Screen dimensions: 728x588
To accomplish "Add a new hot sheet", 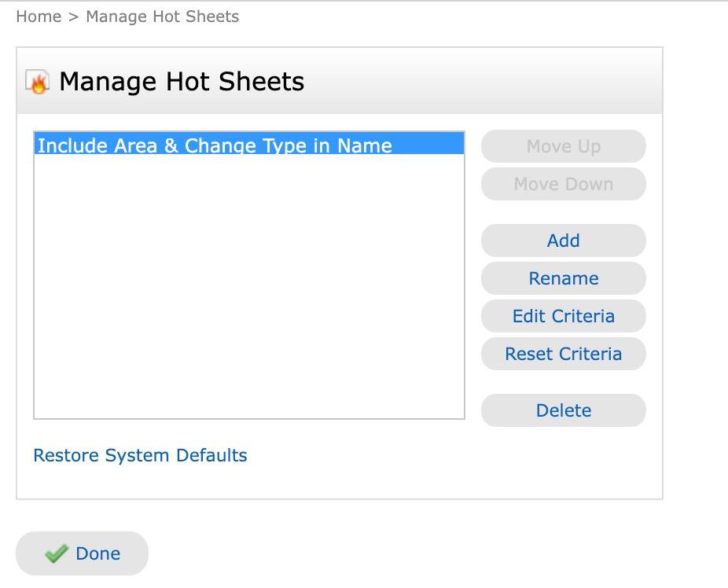I will point(563,241).
